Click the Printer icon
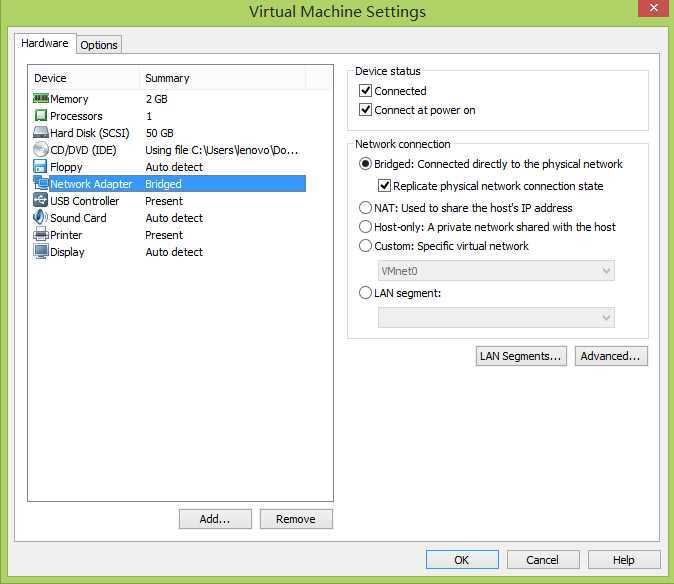The image size is (674, 584). pyautogui.click(x=41, y=235)
